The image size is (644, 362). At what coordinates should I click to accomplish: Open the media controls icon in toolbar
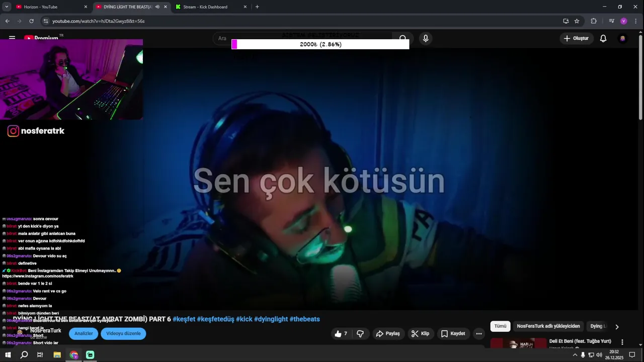pos(611,21)
